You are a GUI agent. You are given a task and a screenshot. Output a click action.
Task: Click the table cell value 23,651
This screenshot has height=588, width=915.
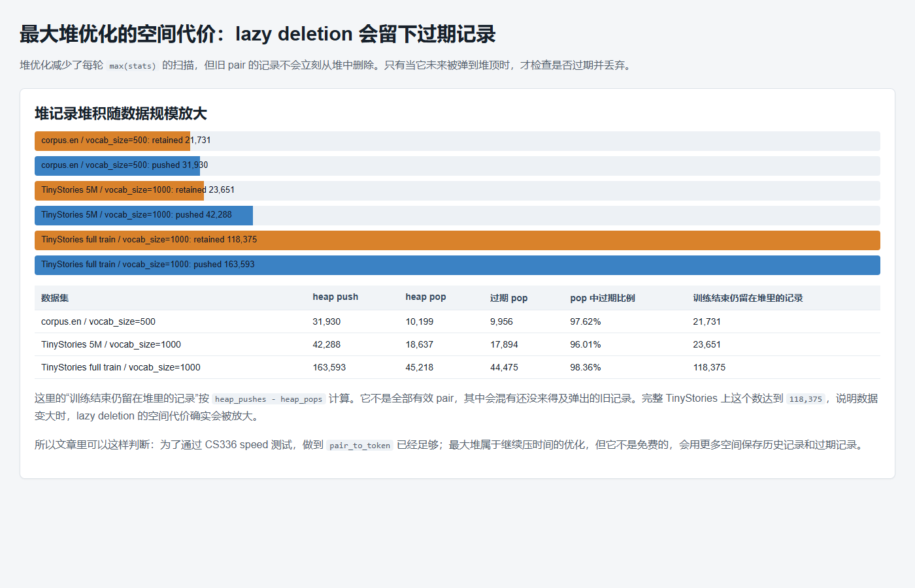click(x=707, y=344)
